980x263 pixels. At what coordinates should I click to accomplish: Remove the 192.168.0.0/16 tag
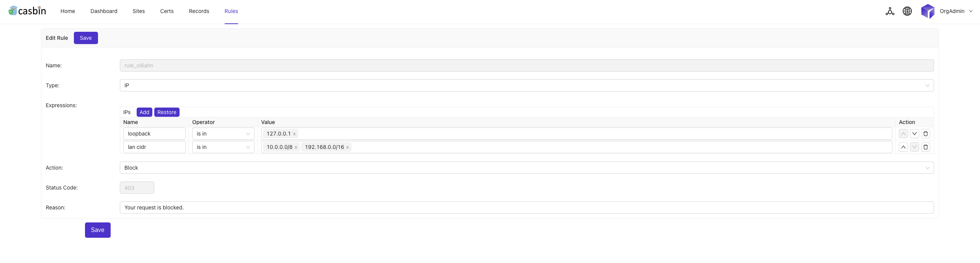coord(348,147)
